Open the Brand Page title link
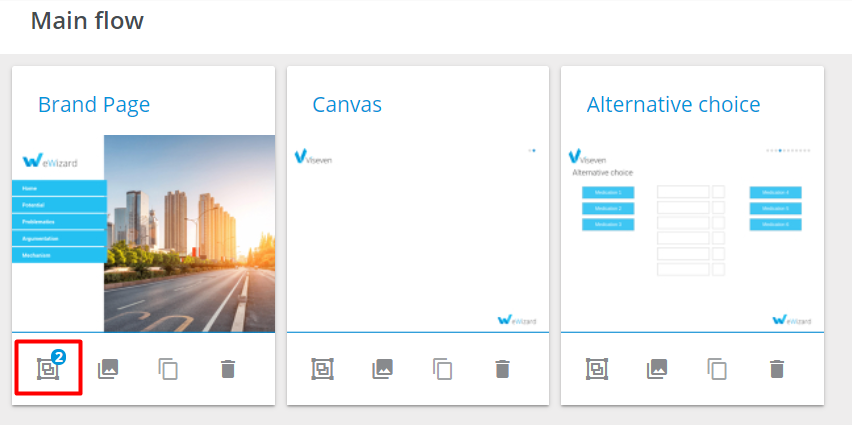Image resolution: width=852 pixels, height=425 pixels. pyautogui.click(x=94, y=105)
